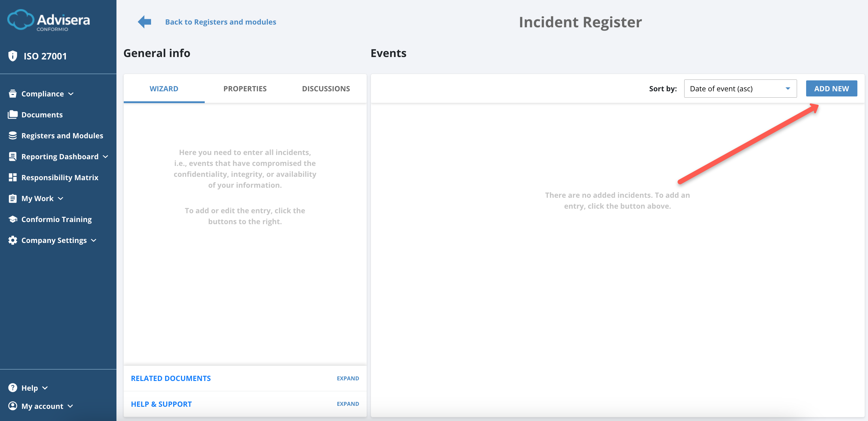This screenshot has width=868, height=421.
Task: Open the Documents folder icon
Action: (12, 115)
